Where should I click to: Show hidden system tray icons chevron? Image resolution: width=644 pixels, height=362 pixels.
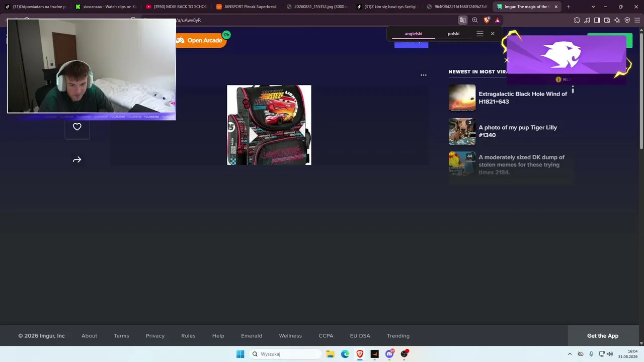[x=570, y=354]
